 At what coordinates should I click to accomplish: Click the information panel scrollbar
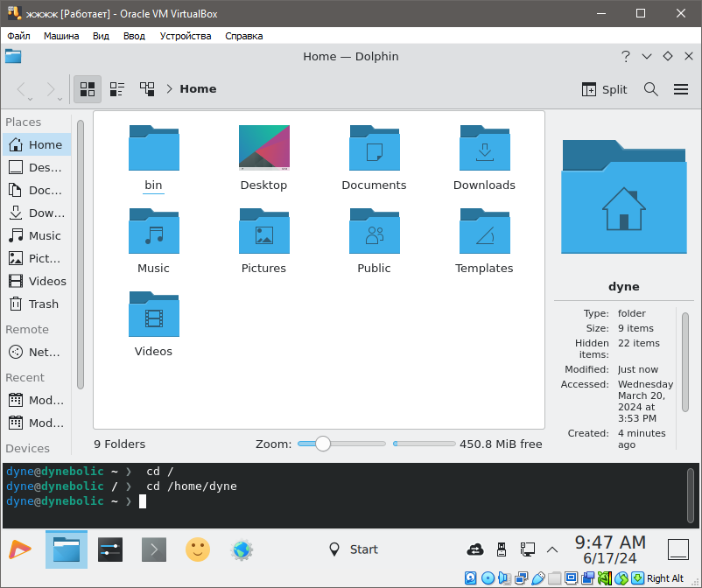tap(685, 361)
